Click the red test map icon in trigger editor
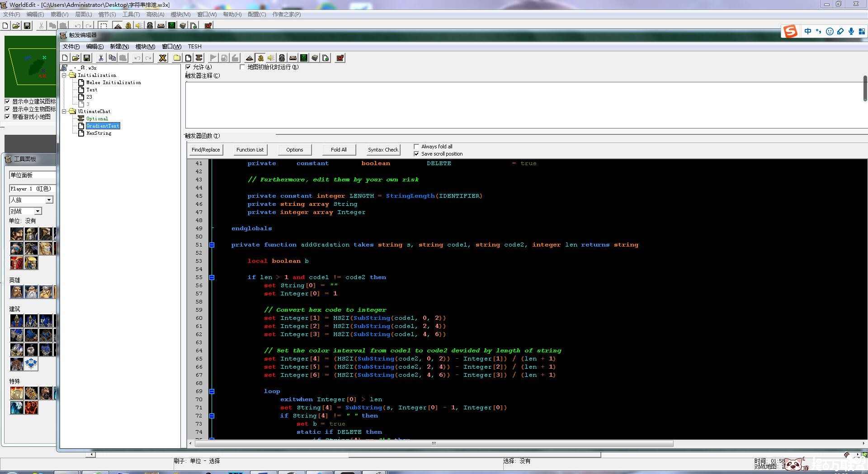The image size is (868, 474). pos(340,58)
